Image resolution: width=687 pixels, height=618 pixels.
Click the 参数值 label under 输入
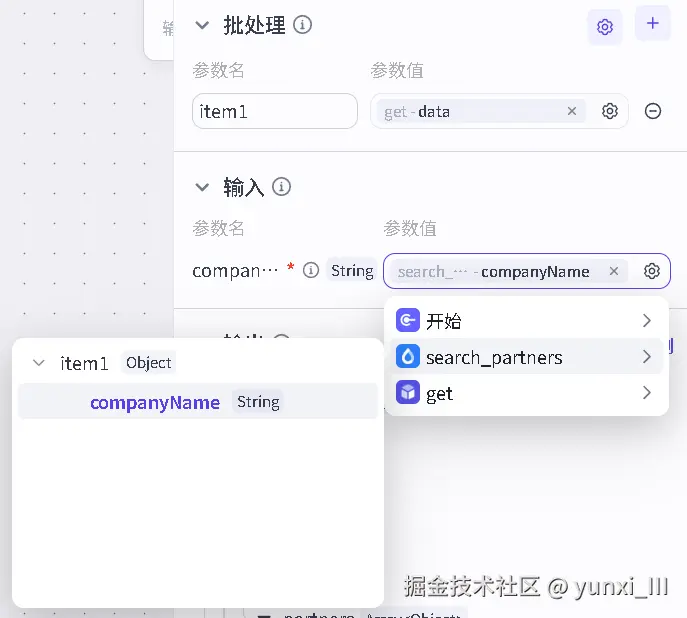point(410,228)
